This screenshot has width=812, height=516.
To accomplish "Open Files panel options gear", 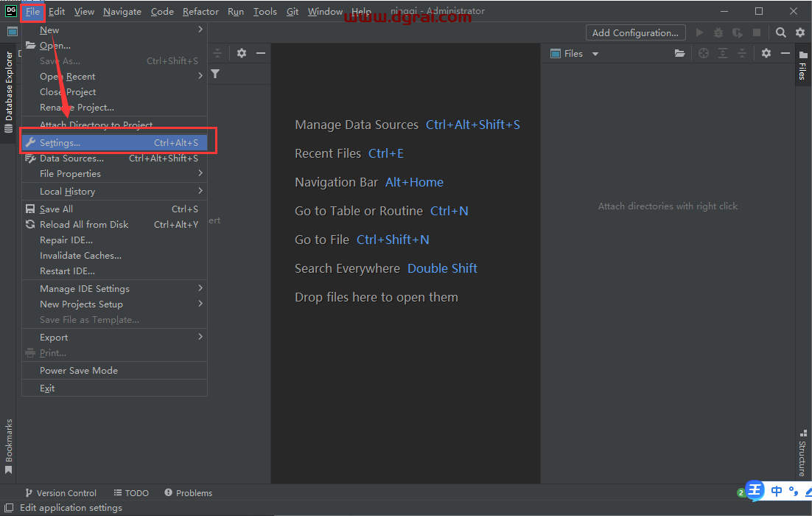I will coord(766,53).
